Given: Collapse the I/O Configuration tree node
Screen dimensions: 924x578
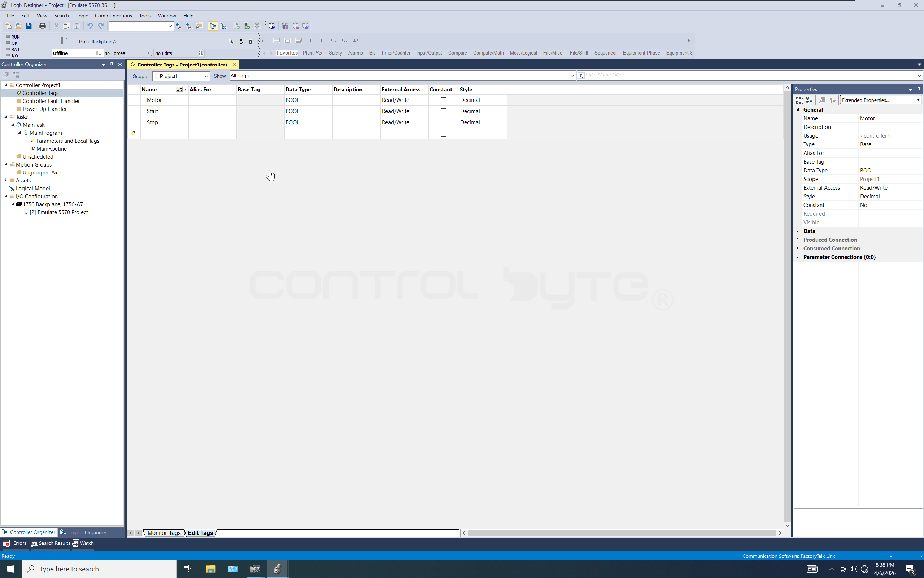Looking at the screenshot, I should pyautogui.click(x=6, y=197).
